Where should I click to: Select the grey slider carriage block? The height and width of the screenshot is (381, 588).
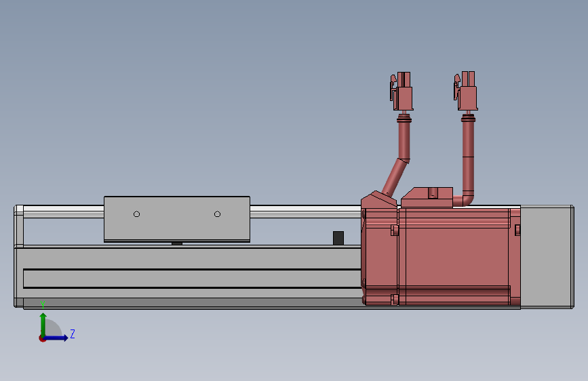(177, 219)
